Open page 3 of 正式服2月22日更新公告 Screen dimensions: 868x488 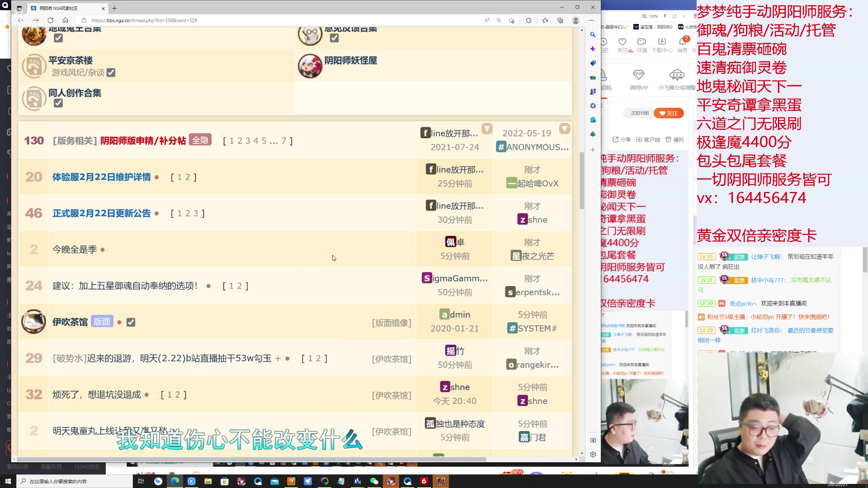196,213
